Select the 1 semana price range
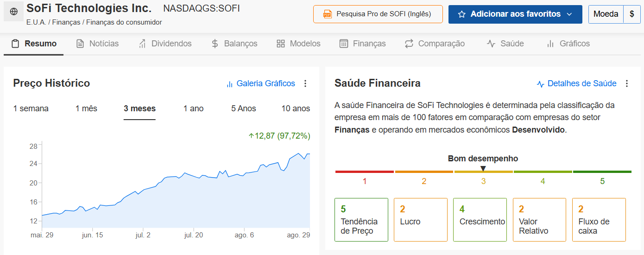Image resolution: width=644 pixels, height=255 pixels. [x=31, y=108]
